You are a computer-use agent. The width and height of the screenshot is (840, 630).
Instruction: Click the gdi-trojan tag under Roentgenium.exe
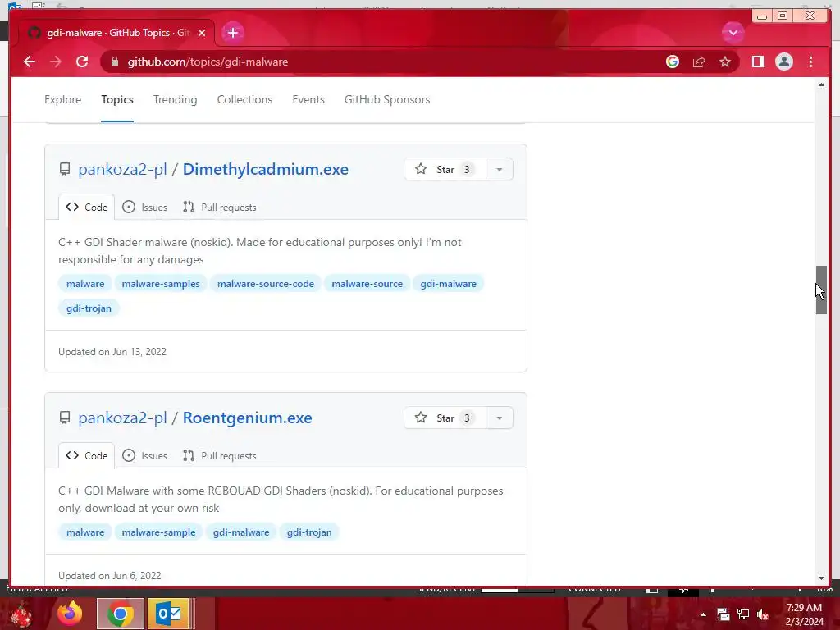tap(309, 532)
